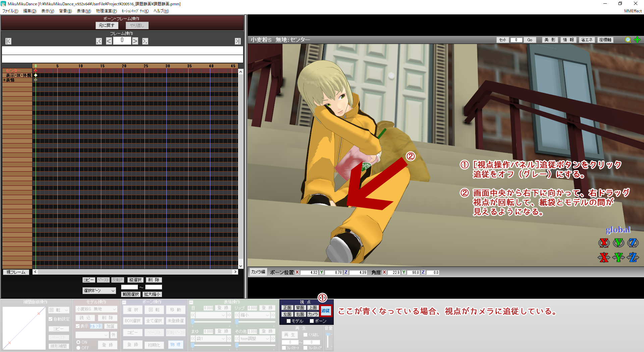Open the 表情(M) menu

coord(84,11)
